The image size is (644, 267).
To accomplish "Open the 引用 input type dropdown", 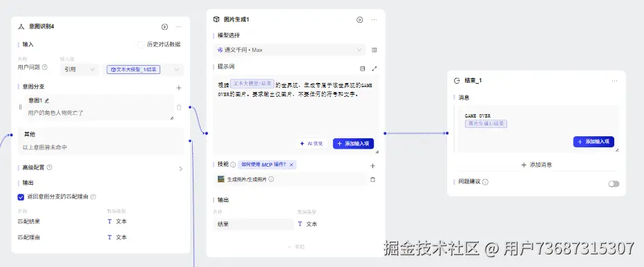I will (x=79, y=70).
